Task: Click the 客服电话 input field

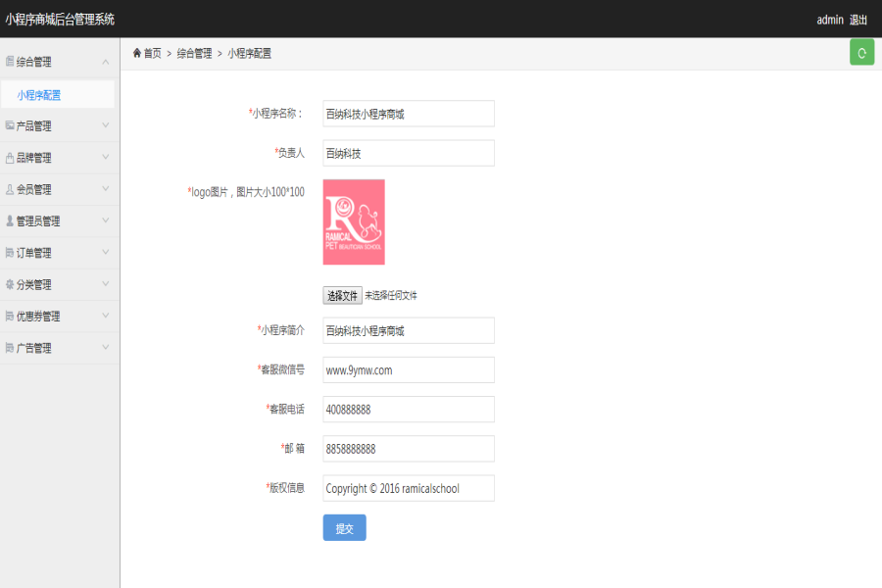Action: click(x=409, y=409)
